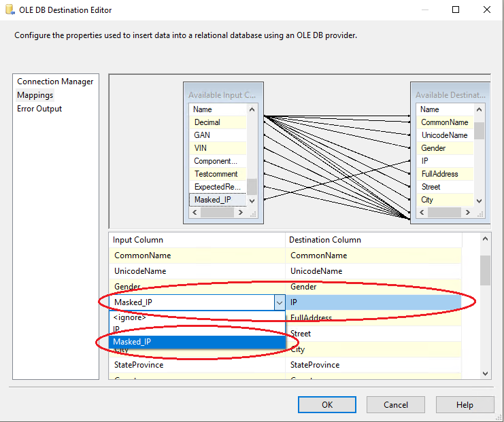
Task: Click the OLE DB Destination Editor title icon
Action: [10, 10]
